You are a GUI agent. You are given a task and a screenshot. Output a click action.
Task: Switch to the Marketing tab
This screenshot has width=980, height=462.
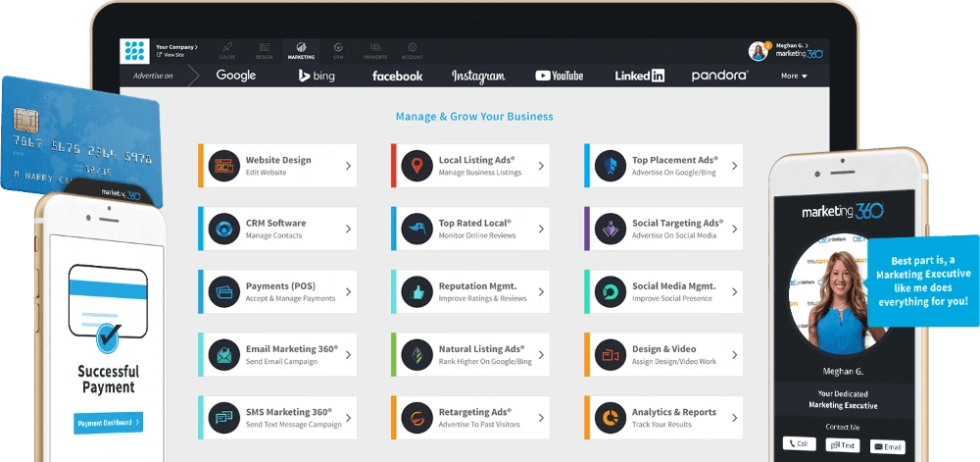point(301,51)
